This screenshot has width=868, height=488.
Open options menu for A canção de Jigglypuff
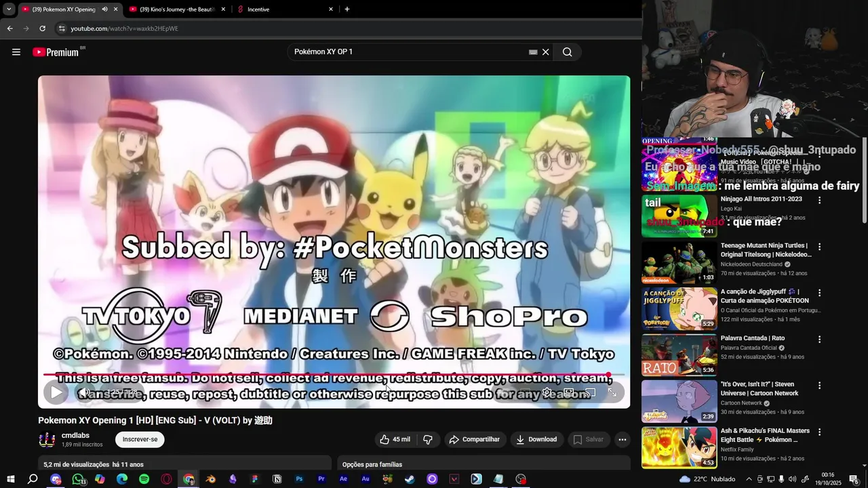click(x=819, y=293)
